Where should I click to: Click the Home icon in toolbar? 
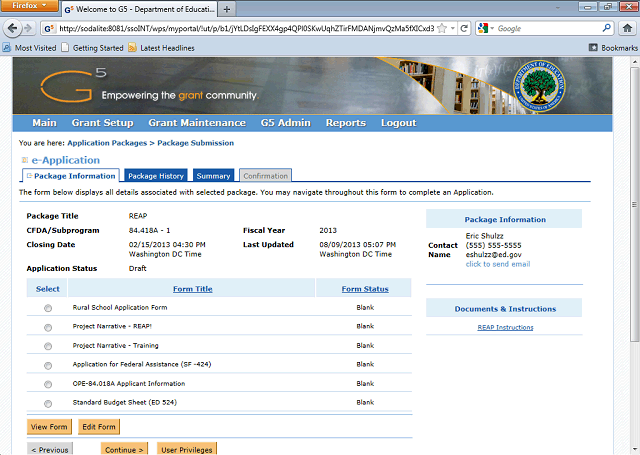[627, 28]
